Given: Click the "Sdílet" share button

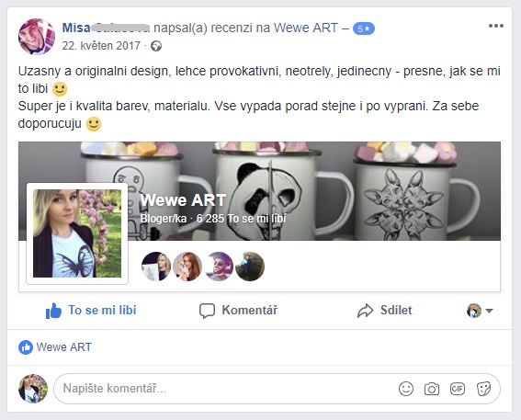Looking at the screenshot, I should [384, 311].
